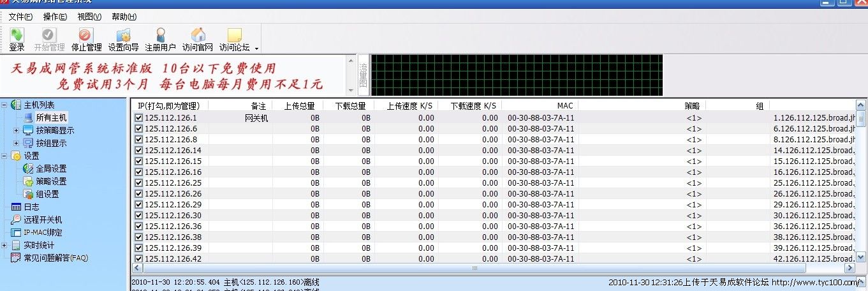Click the 备注 column header
This screenshot has height=291, width=868.
(240, 106)
